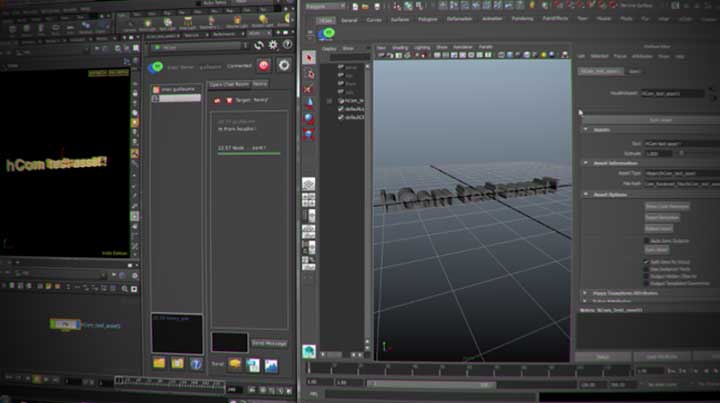Click the first button under Asset Options
This screenshot has height=403, width=720.
coord(667,207)
